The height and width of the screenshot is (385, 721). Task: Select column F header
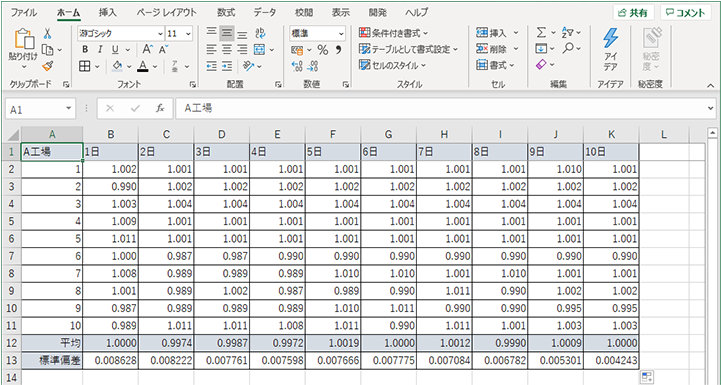(333, 134)
